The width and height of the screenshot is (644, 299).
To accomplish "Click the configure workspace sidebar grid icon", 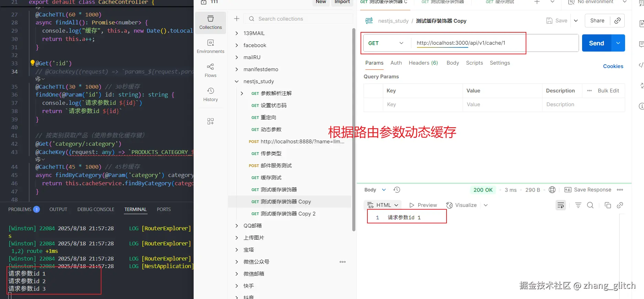I will click(211, 121).
